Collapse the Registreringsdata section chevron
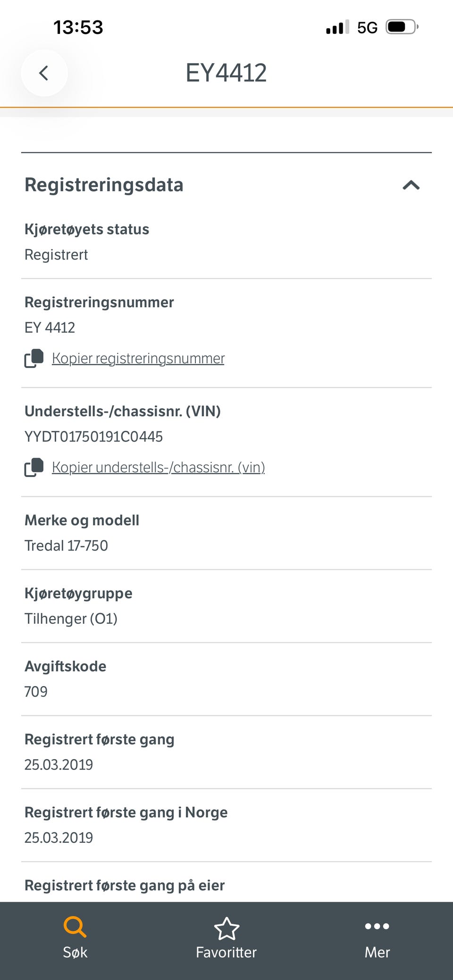The image size is (453, 980). [411, 185]
